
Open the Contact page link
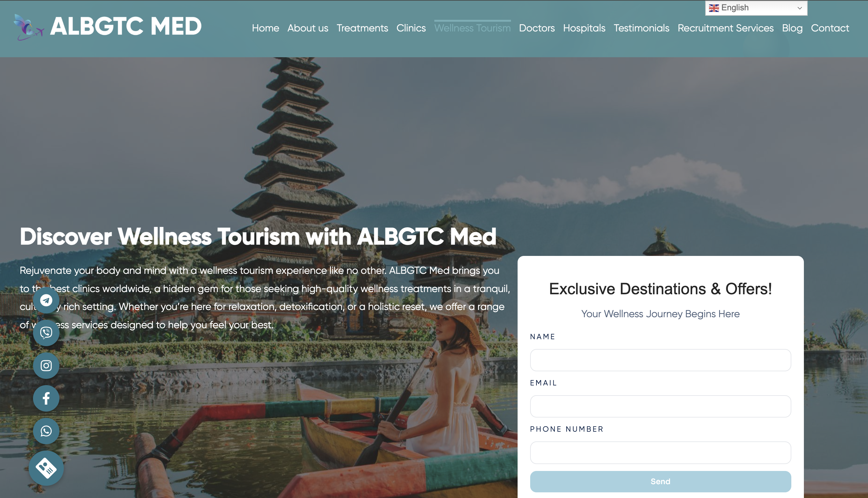click(x=830, y=28)
